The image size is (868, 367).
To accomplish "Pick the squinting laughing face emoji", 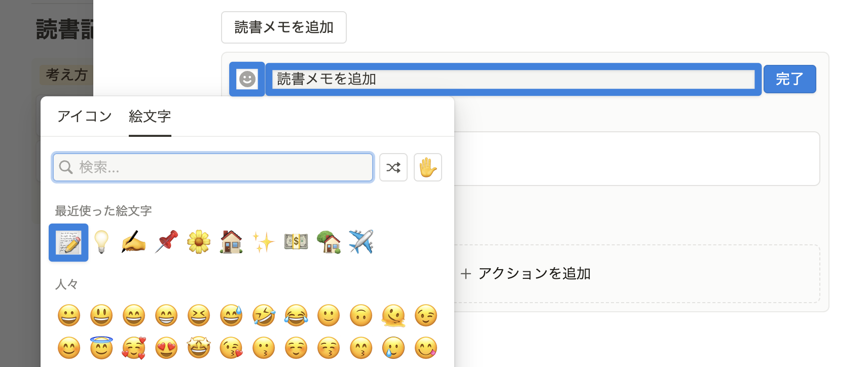I will pyautogui.click(x=199, y=315).
